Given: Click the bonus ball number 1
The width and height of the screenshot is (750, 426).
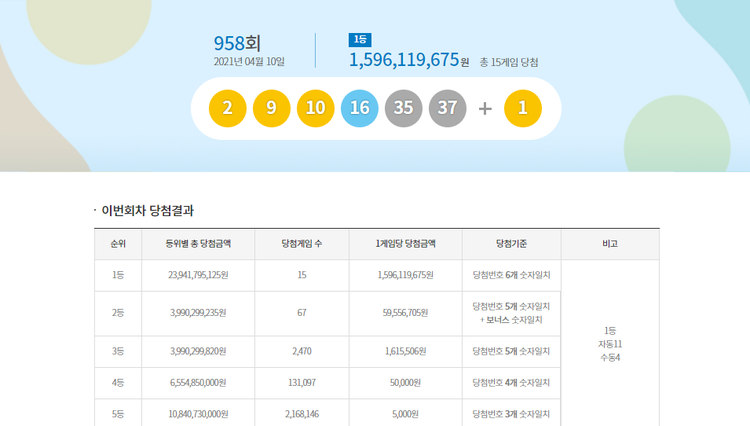Looking at the screenshot, I should tap(523, 109).
